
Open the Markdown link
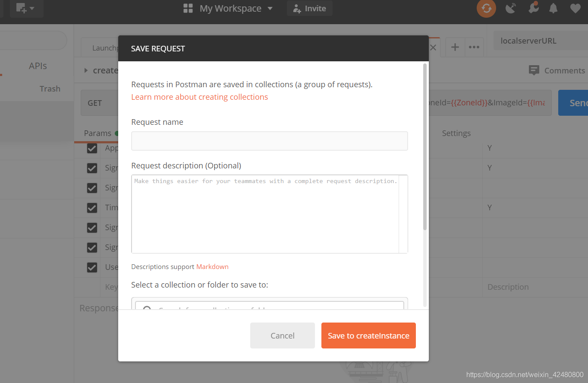212,266
